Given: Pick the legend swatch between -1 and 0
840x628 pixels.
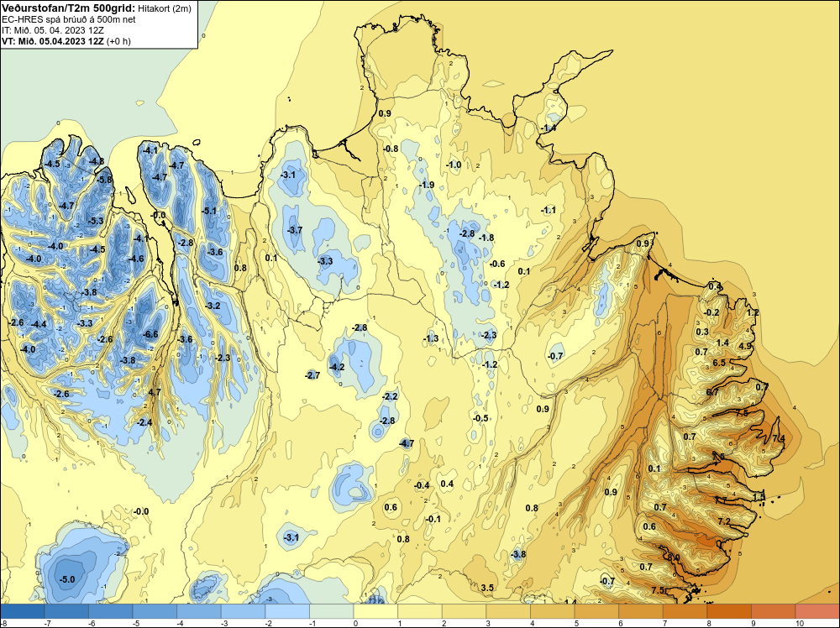Looking at the screenshot, I should pyautogui.click(x=332, y=611).
